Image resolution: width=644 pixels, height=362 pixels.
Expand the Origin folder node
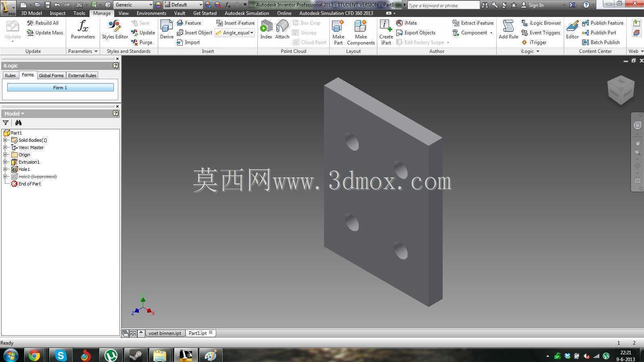[5, 155]
